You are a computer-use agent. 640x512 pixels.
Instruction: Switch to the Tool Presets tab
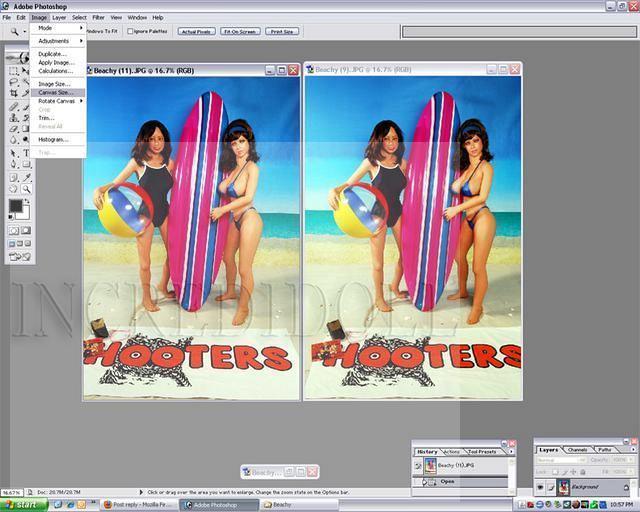point(482,452)
